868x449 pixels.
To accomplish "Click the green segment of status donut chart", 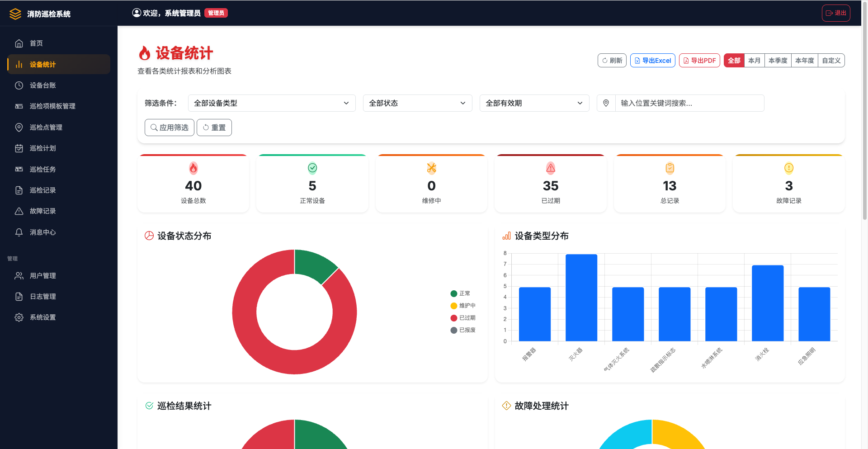I will 313,265.
